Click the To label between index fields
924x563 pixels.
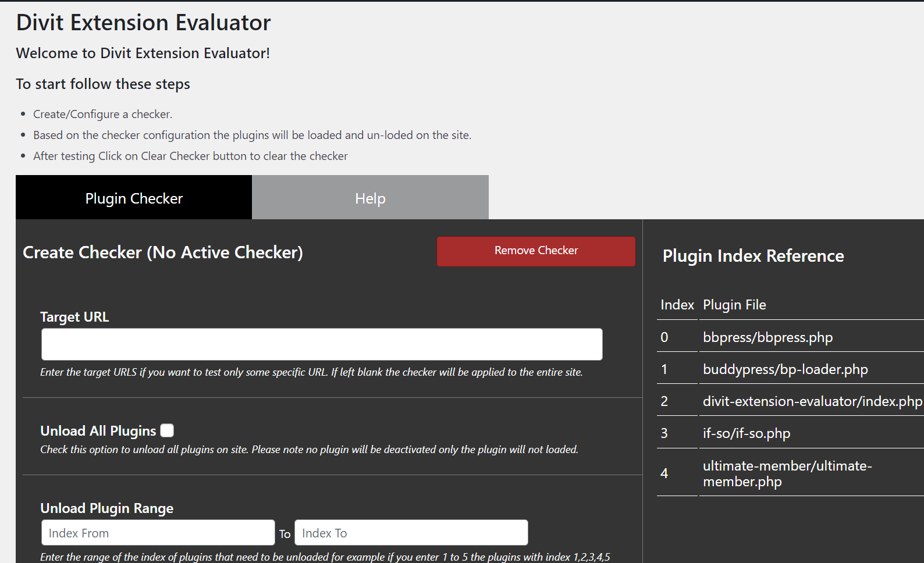pos(285,534)
